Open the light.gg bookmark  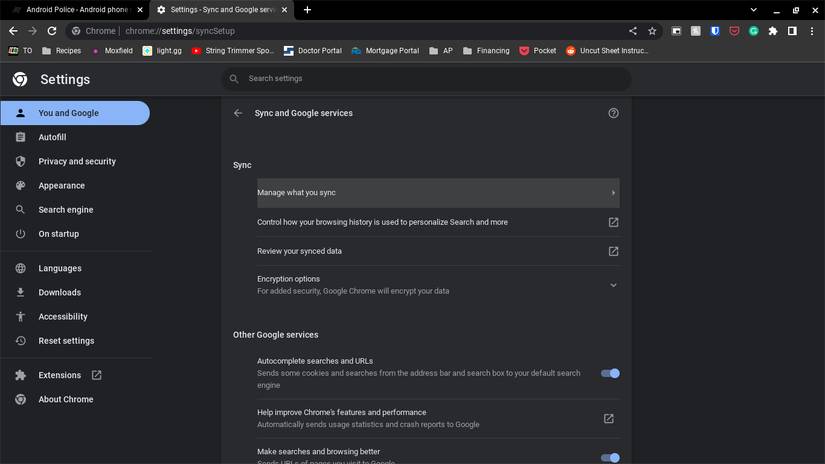[162, 51]
